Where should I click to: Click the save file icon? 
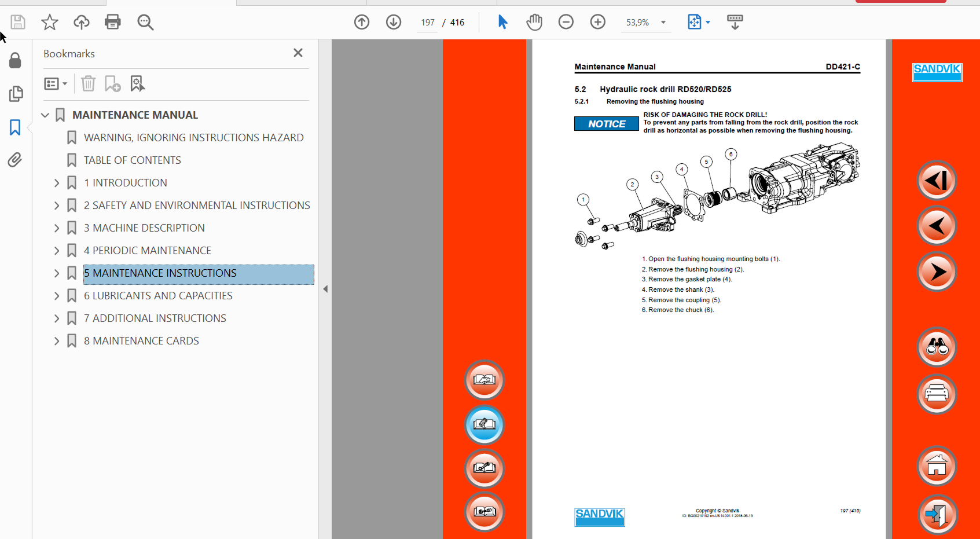pyautogui.click(x=18, y=23)
